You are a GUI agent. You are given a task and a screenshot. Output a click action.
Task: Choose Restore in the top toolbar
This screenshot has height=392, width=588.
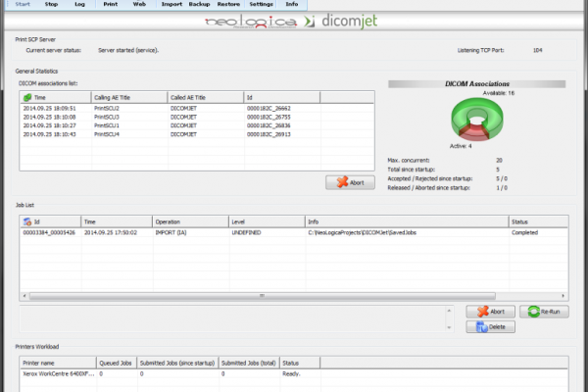coord(230,5)
